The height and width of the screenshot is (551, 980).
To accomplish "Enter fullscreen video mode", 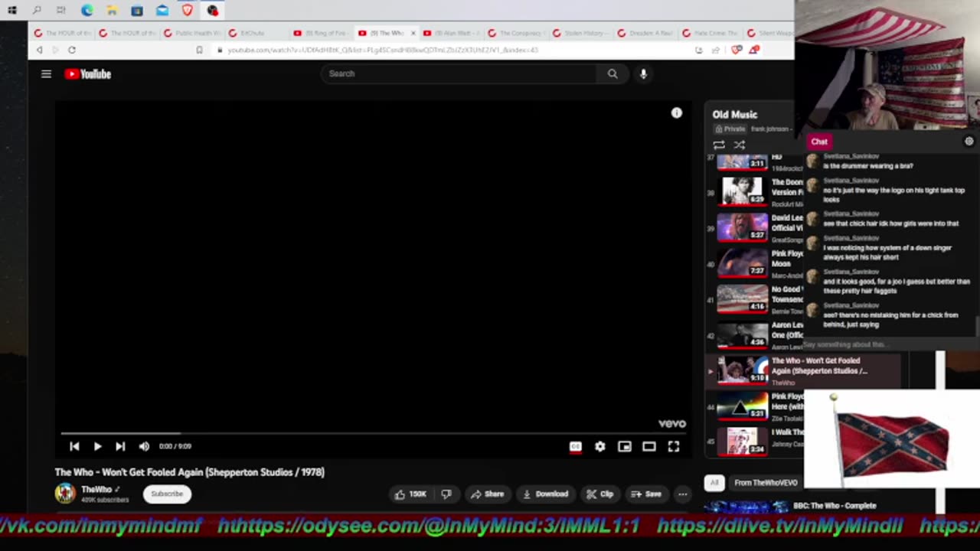I will [x=674, y=447].
